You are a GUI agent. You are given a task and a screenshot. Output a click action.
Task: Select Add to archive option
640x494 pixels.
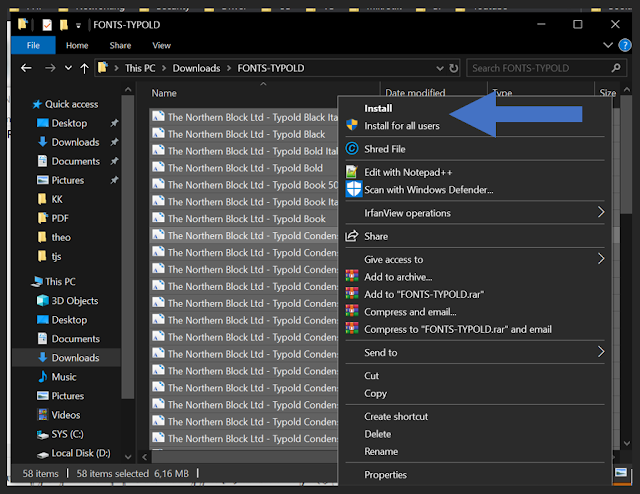[x=398, y=277]
